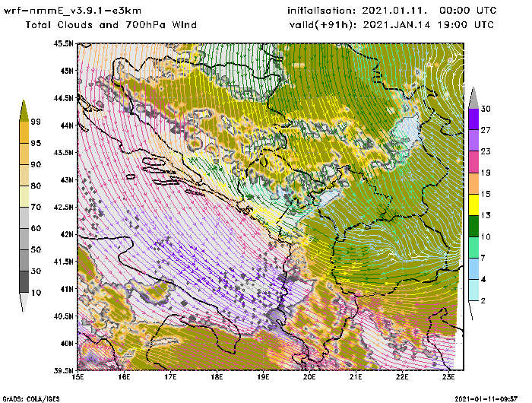Click the 40.5N latitude axis label
Screen dimensions: 532x403
tap(63, 316)
